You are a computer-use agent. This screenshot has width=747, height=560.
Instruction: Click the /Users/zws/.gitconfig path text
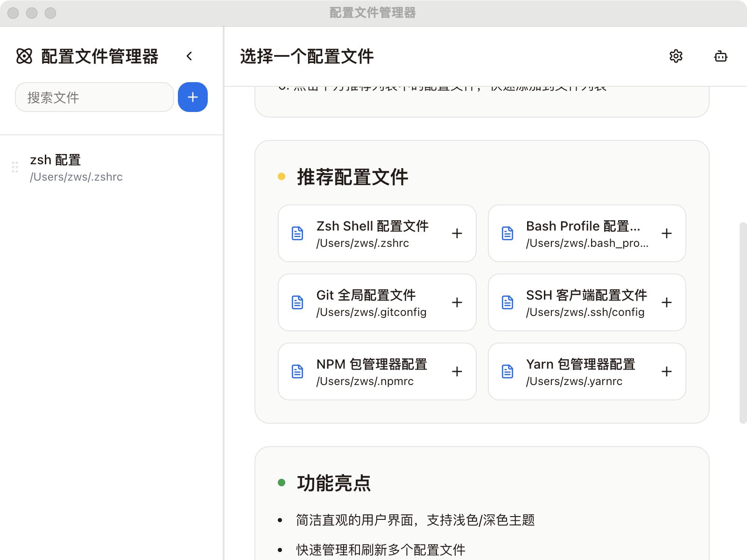click(372, 312)
